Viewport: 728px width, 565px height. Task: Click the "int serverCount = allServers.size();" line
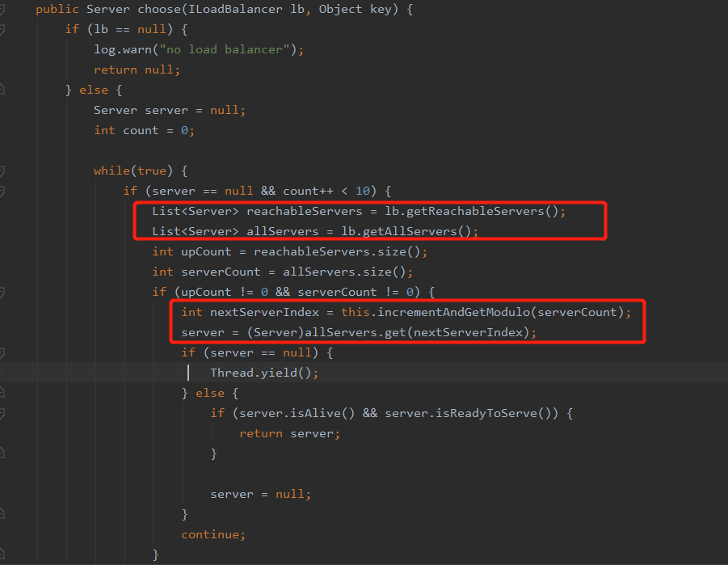(x=282, y=272)
